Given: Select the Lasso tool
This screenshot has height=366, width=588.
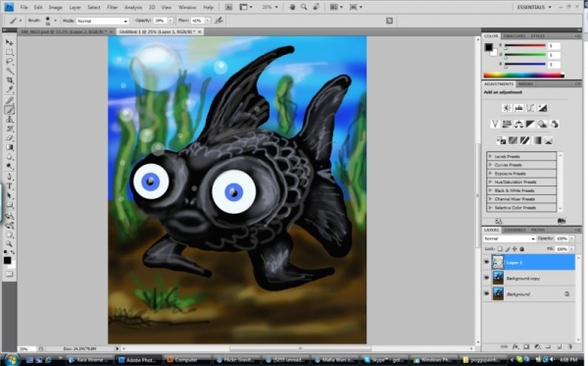Looking at the screenshot, I should click(x=10, y=62).
